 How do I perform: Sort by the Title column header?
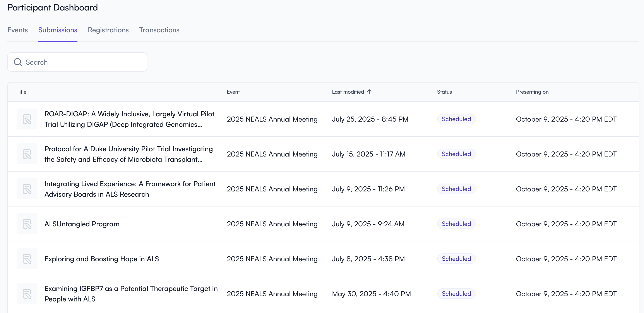22,92
